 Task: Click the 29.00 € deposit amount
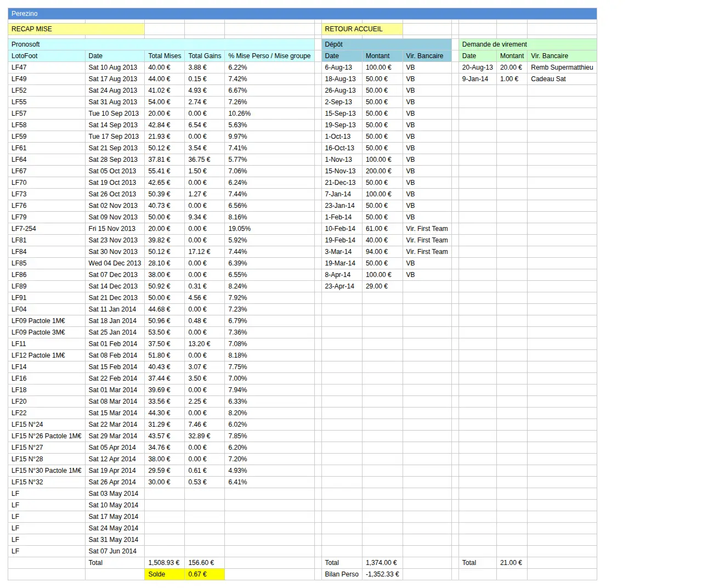click(382, 286)
